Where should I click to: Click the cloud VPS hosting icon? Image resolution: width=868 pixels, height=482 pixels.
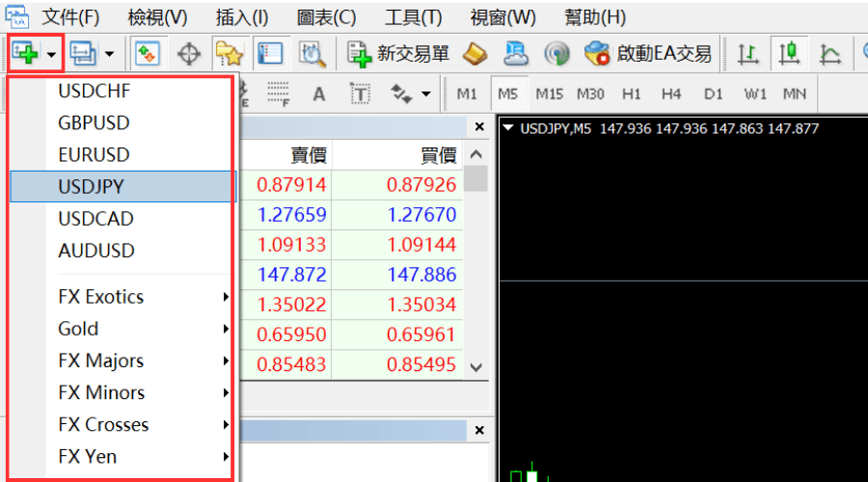click(516, 54)
